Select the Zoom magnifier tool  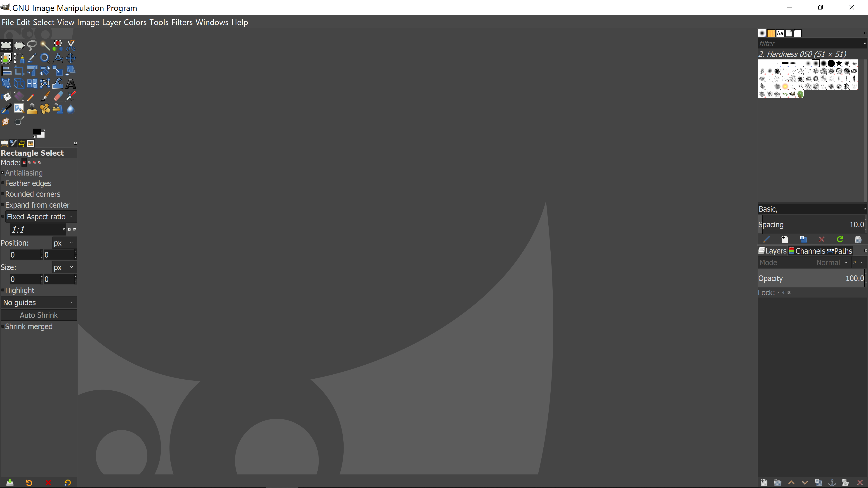[45, 58]
